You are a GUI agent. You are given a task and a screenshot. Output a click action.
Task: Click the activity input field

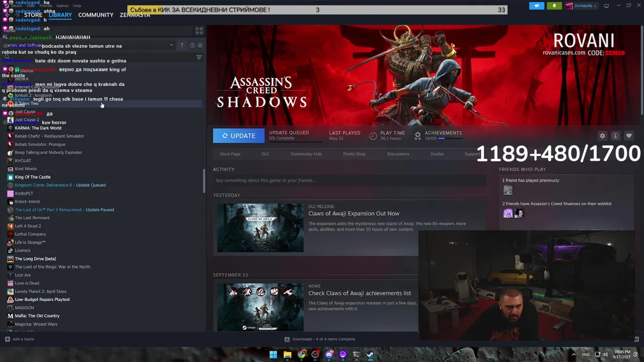tap(349, 180)
